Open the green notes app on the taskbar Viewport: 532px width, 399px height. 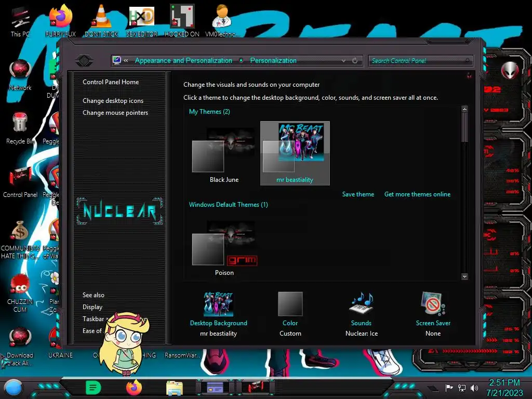pos(94,388)
